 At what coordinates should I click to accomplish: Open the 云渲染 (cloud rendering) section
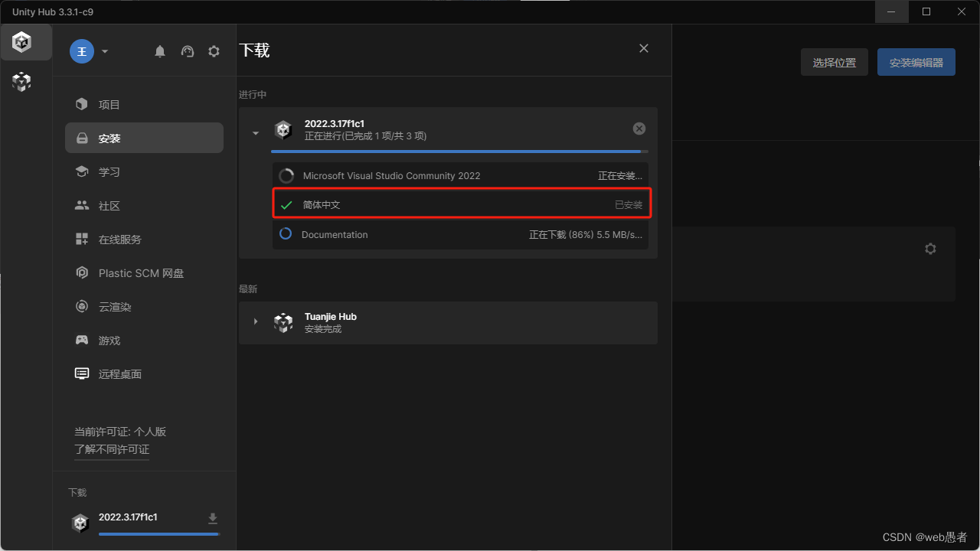(145, 306)
